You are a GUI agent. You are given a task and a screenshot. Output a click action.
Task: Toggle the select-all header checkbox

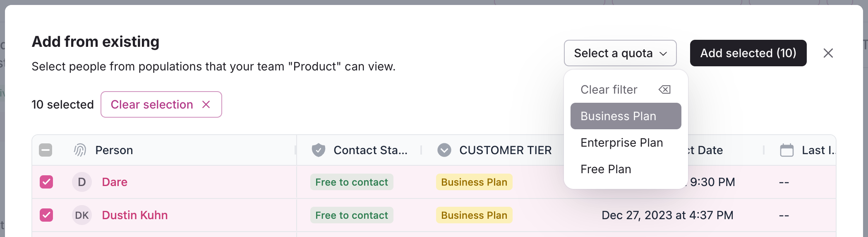46,150
